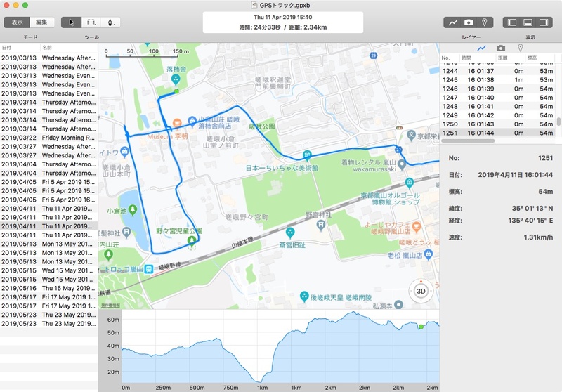562x392 pixels.
Task: Select the pen point tool
Action: pyautogui.click(x=110, y=22)
